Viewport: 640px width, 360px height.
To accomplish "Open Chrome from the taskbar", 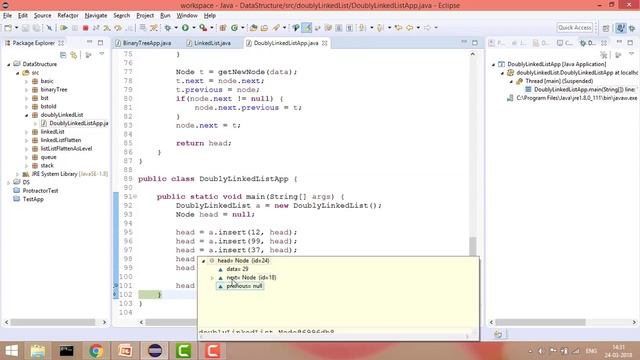I will pos(96,351).
